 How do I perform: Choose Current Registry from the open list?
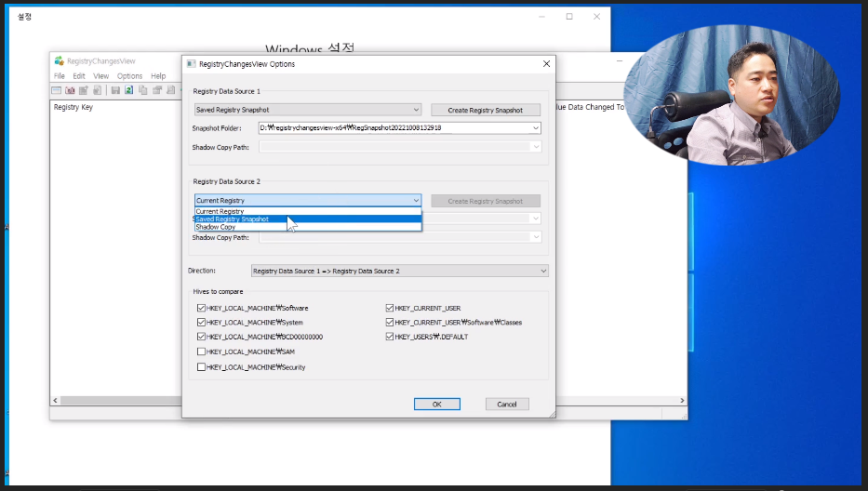click(308, 211)
